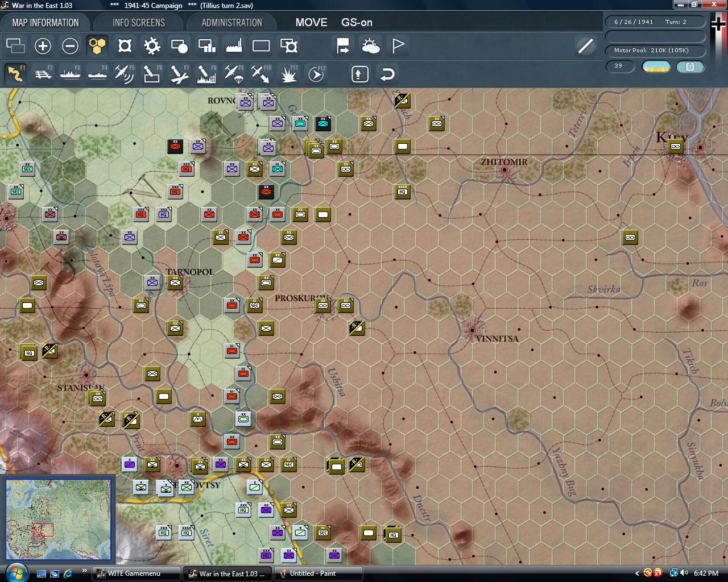This screenshot has width=728, height=582.
Task: Click the F11 explosion icon
Action: 288,74
